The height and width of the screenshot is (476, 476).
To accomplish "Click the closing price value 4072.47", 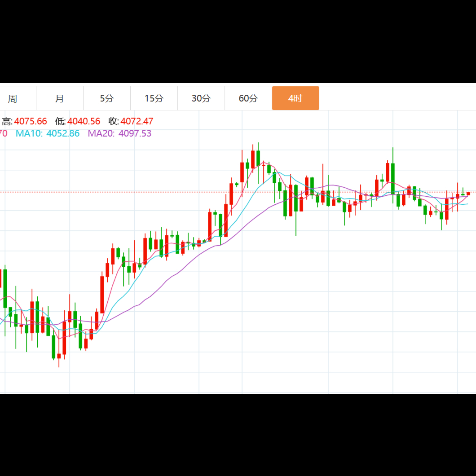I will (x=137, y=121).
